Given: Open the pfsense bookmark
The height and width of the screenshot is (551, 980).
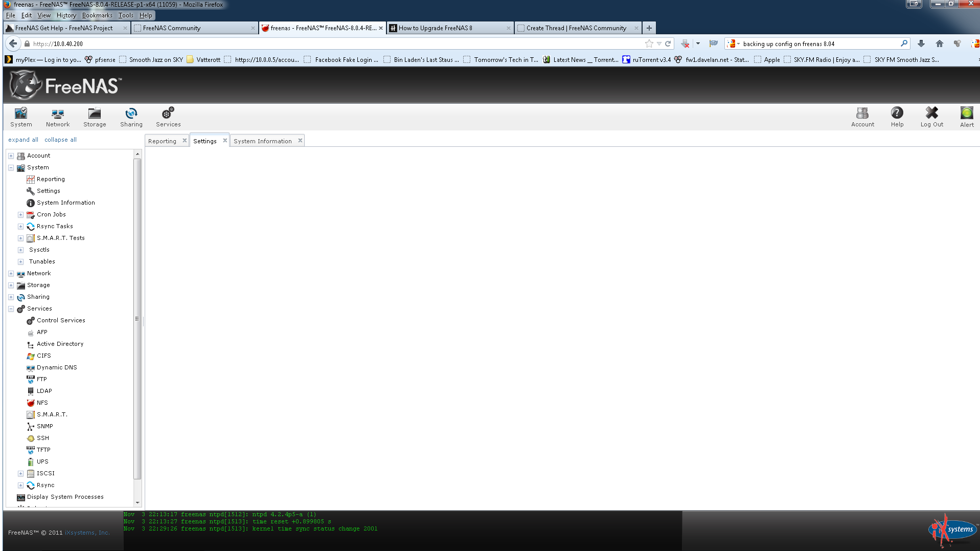Looking at the screenshot, I should pyautogui.click(x=100, y=60).
